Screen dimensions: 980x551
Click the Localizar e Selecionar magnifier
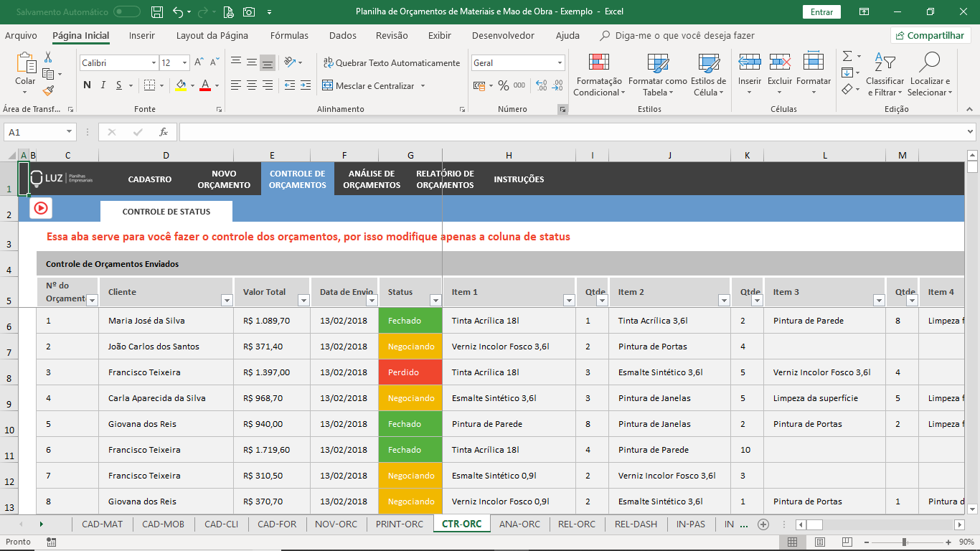pyautogui.click(x=929, y=62)
